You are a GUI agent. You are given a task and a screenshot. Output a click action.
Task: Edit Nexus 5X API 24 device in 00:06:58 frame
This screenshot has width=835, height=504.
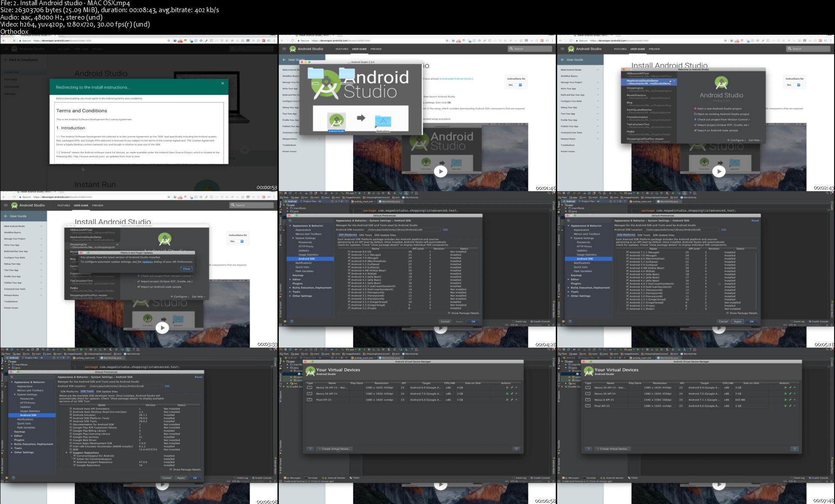pyautogui.click(x=512, y=394)
